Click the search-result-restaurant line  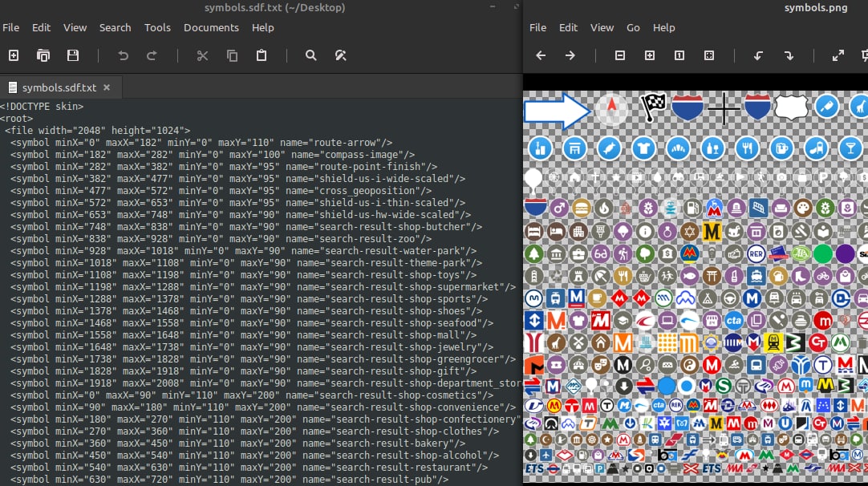tap(249, 468)
